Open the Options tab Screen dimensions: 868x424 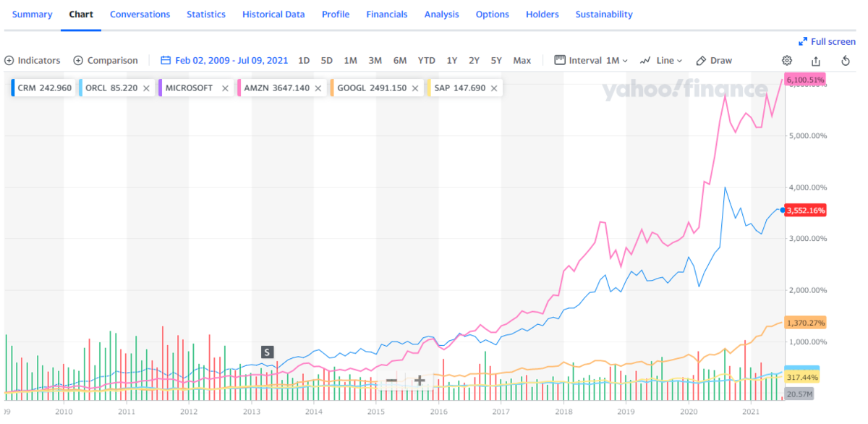pyautogui.click(x=493, y=14)
